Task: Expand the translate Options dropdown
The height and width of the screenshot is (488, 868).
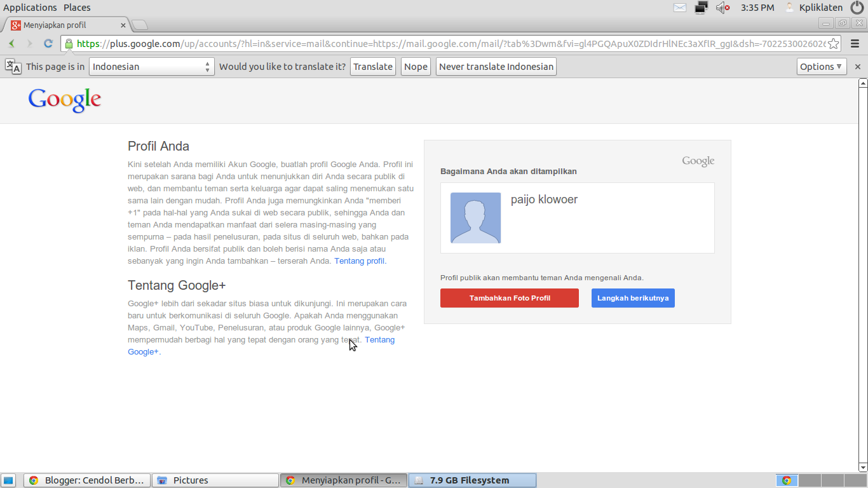Action: 822,67
